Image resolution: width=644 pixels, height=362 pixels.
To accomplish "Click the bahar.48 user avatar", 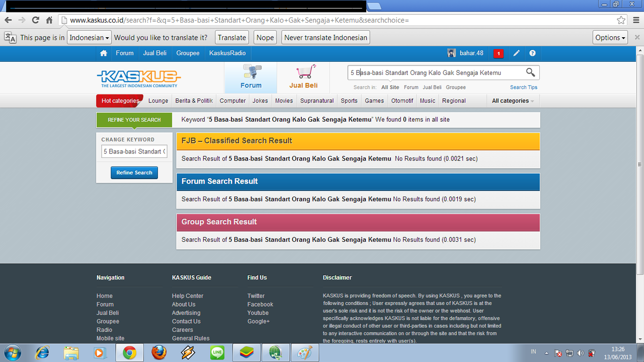I will pyautogui.click(x=452, y=53).
